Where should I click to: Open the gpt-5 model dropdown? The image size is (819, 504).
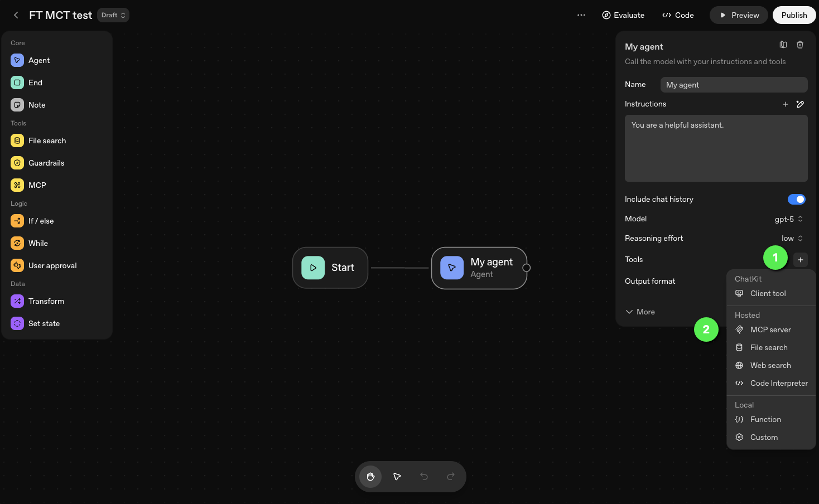click(x=788, y=219)
